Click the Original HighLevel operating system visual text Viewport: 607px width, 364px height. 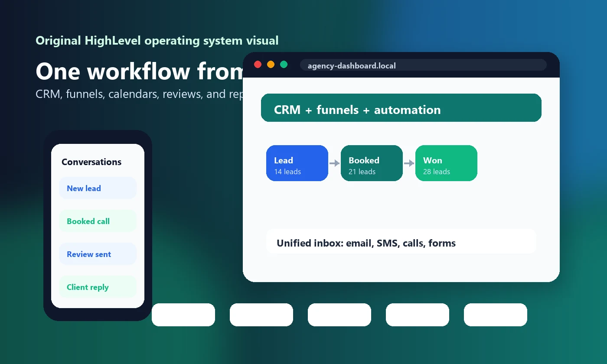tap(157, 41)
